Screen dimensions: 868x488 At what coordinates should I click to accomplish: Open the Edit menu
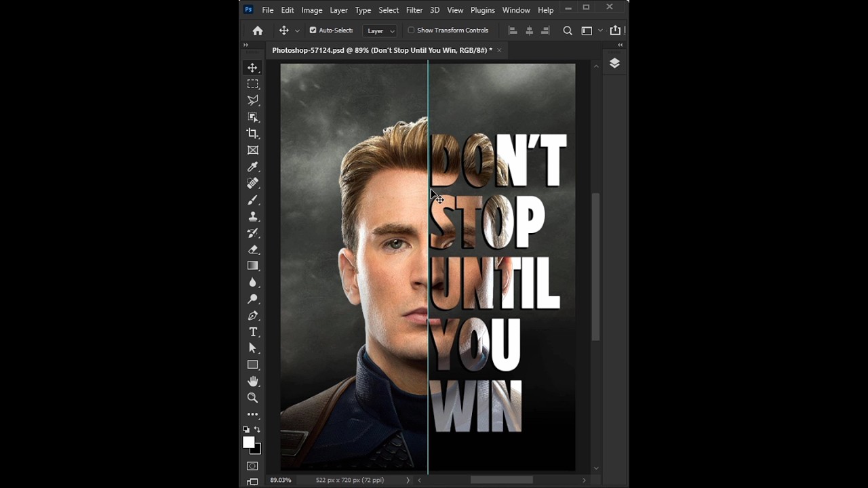pos(288,10)
